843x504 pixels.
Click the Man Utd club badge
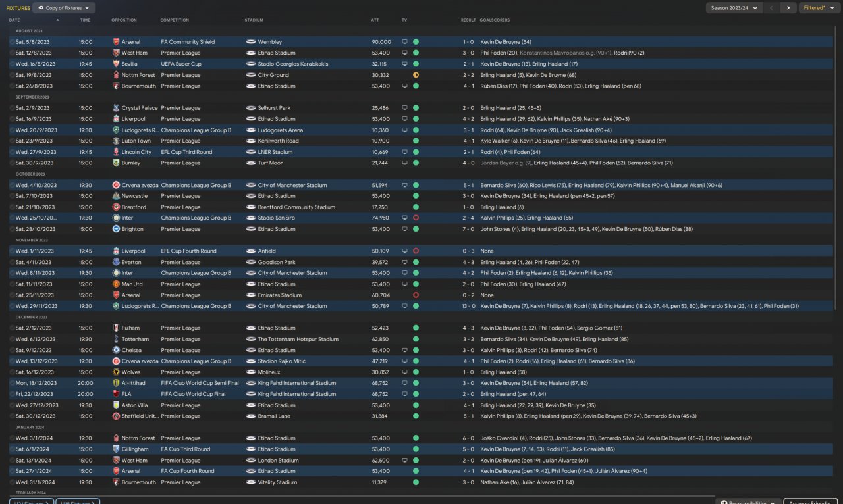[117, 284]
